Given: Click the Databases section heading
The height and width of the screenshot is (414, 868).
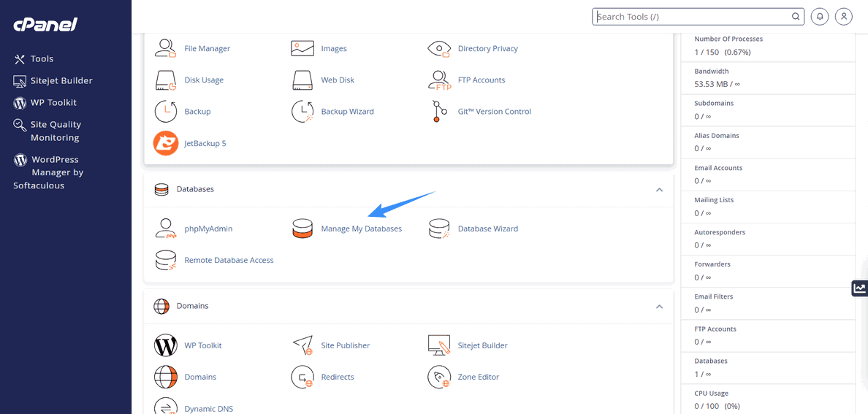Looking at the screenshot, I should point(195,189).
